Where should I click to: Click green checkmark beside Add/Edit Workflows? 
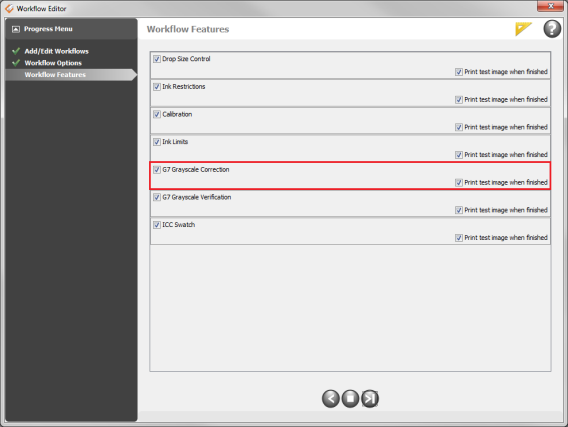[16, 51]
